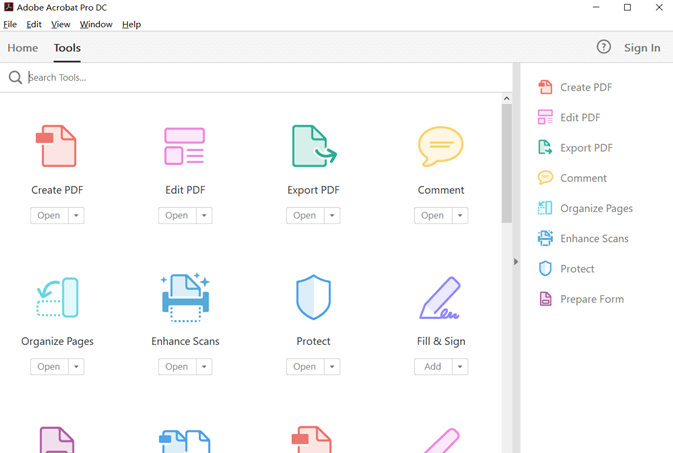Expand the dropdown arrow next to Fill & Sign Add
Screen dimensions: 673x453
pyautogui.click(x=460, y=367)
